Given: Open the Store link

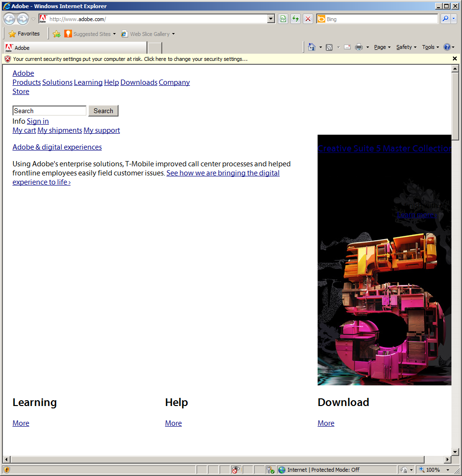Looking at the screenshot, I should point(21,92).
